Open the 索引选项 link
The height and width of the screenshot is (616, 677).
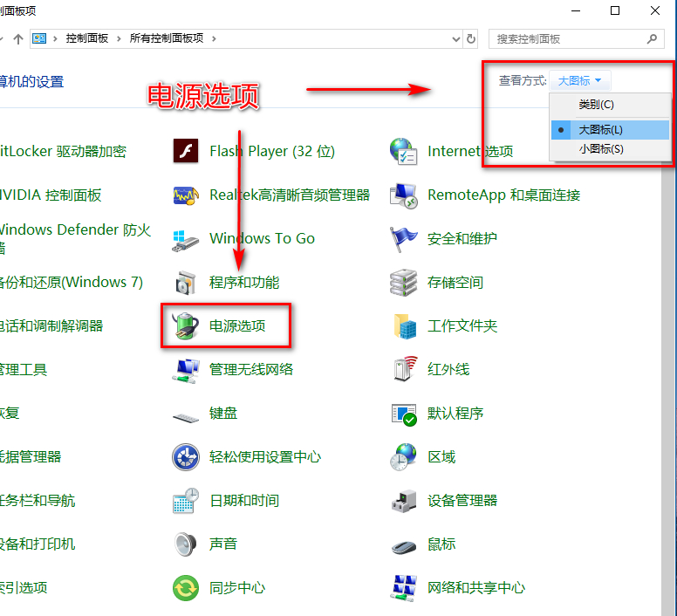pos(24,588)
